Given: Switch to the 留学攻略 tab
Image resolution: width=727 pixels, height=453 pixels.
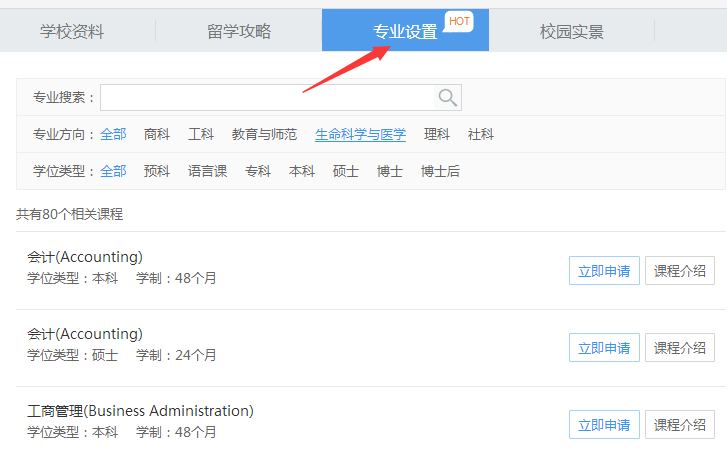Looking at the screenshot, I should pyautogui.click(x=239, y=32).
